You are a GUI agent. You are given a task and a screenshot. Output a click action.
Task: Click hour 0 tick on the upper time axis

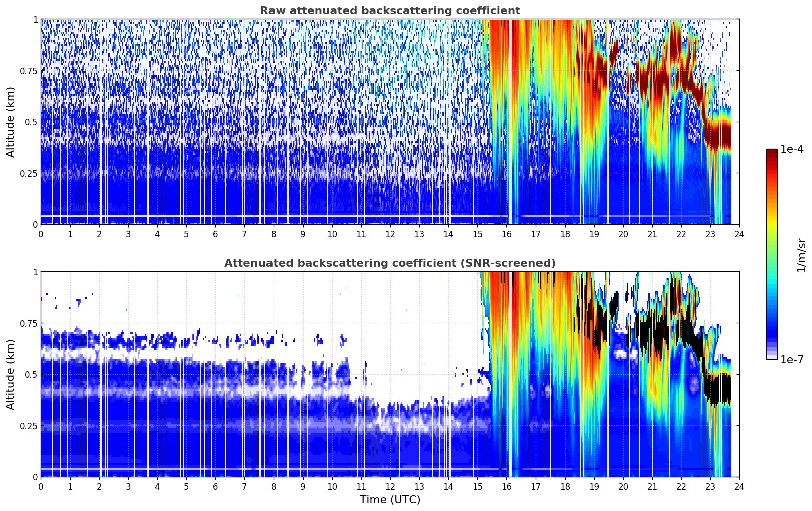point(41,234)
